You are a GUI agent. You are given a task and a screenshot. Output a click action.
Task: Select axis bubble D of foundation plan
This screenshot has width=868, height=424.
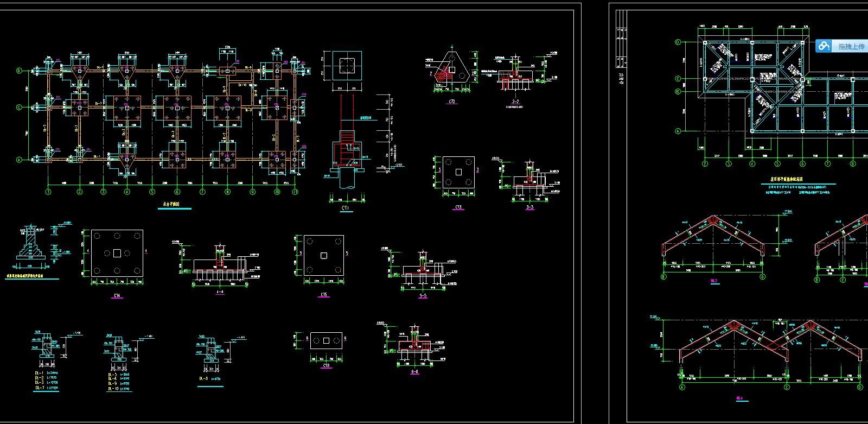(20, 71)
